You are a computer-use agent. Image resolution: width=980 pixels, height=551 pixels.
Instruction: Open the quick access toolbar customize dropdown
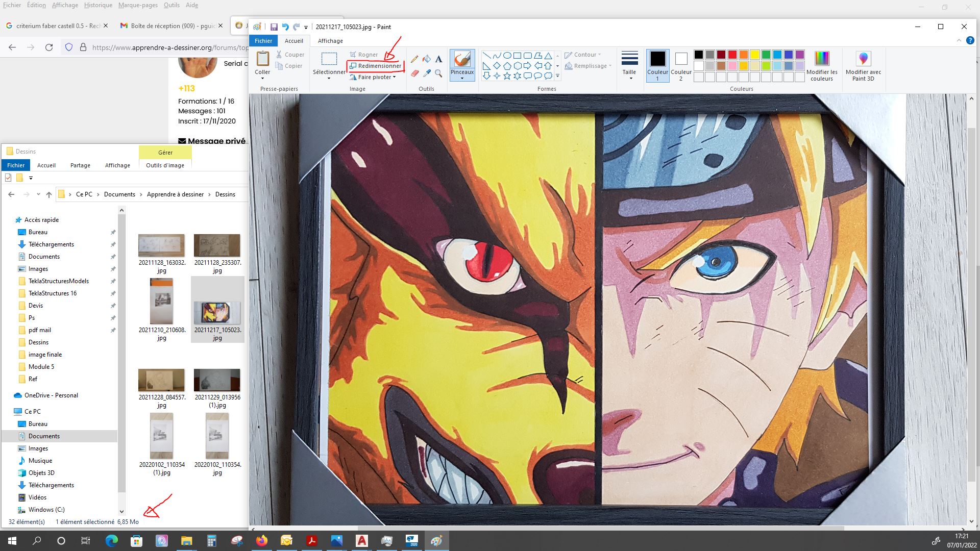click(306, 28)
